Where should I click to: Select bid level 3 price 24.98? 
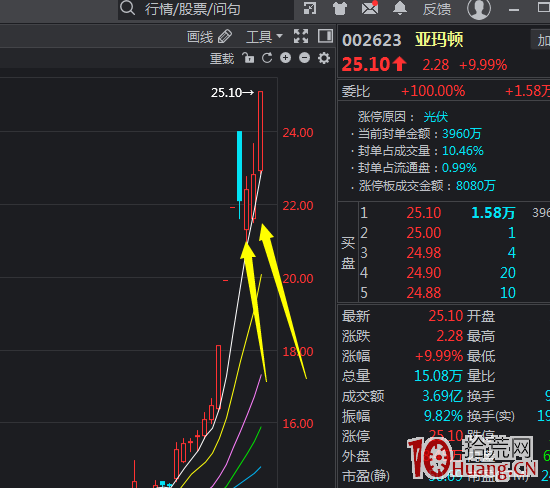424,253
